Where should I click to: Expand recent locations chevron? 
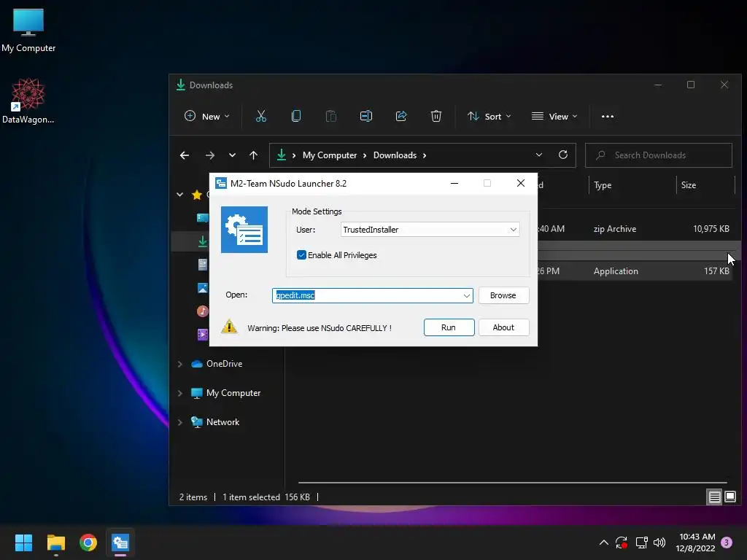(x=232, y=155)
